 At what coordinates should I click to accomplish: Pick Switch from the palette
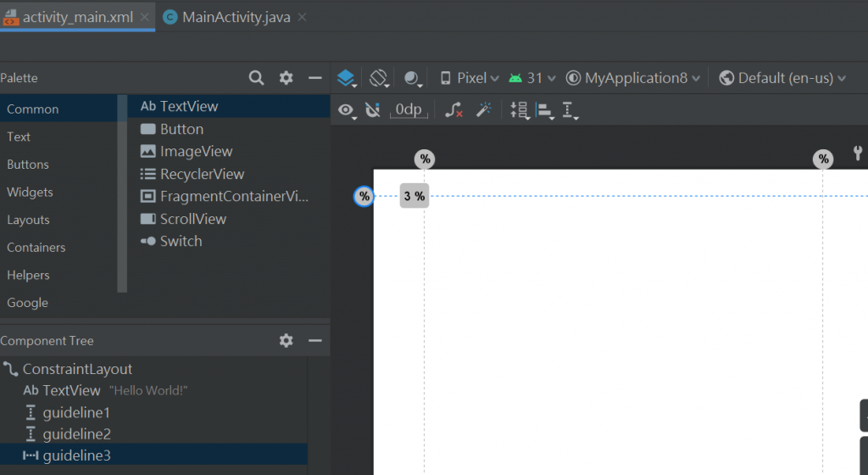click(229, 242)
